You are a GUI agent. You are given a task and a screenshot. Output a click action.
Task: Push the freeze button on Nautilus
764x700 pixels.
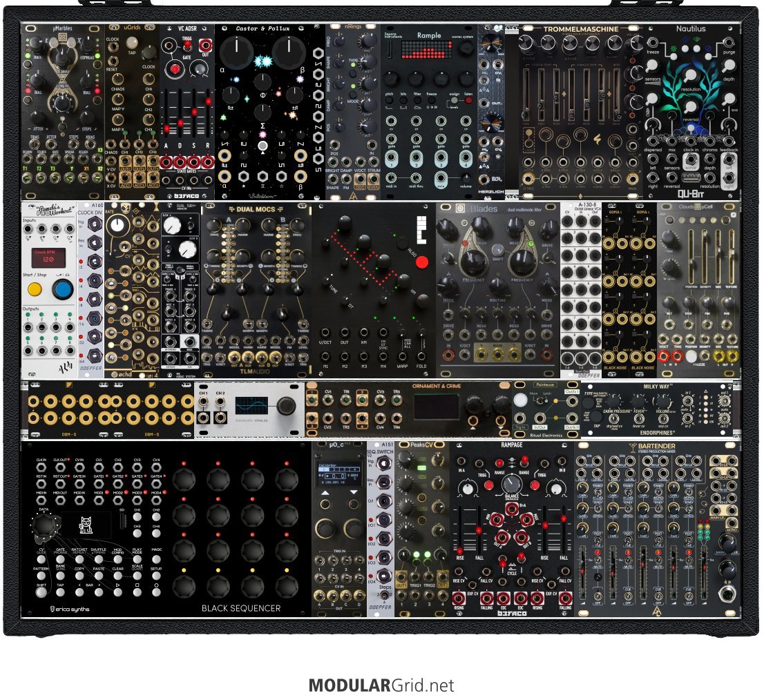(674, 57)
